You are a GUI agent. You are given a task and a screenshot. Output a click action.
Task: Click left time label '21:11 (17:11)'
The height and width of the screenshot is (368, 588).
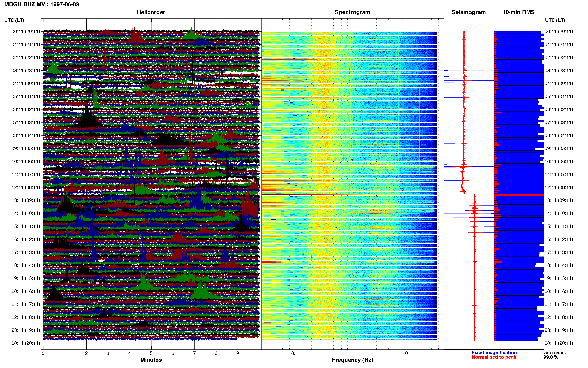click(26, 304)
